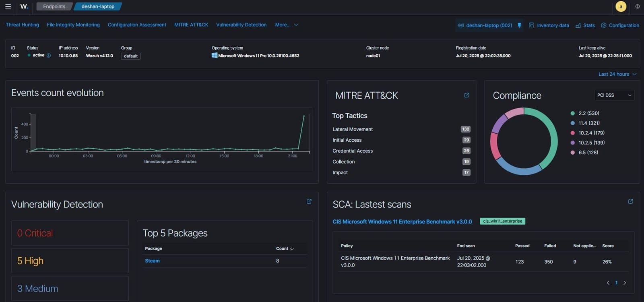The image size is (644, 302).
Task: Open the MITRE ATT&CK panel external link icon
Action: point(466,95)
